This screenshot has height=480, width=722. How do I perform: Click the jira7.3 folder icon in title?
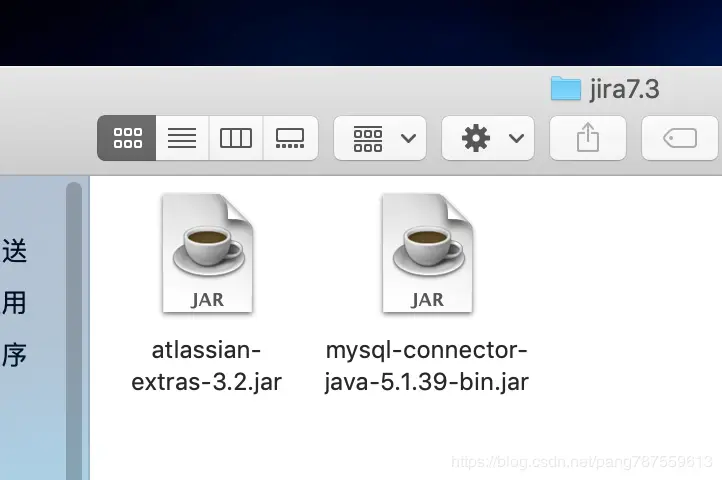click(x=565, y=88)
